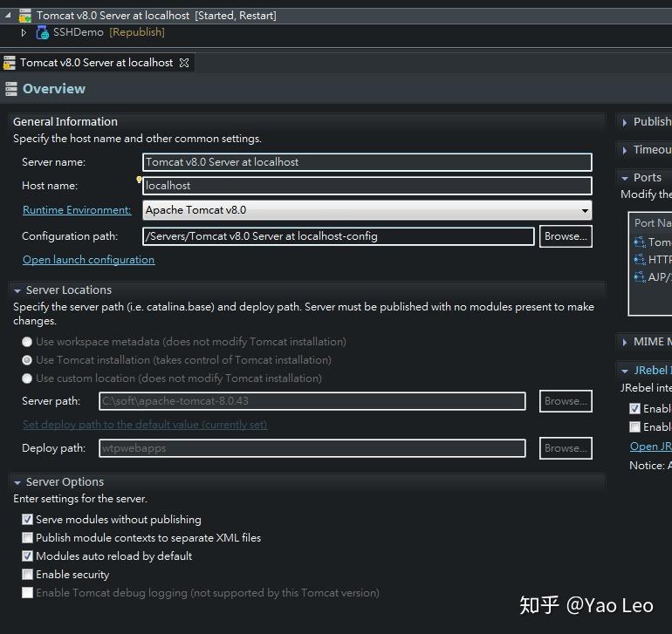Close the Tomcat v8.0 Server editor tab
672x634 pixels.
[x=184, y=63]
